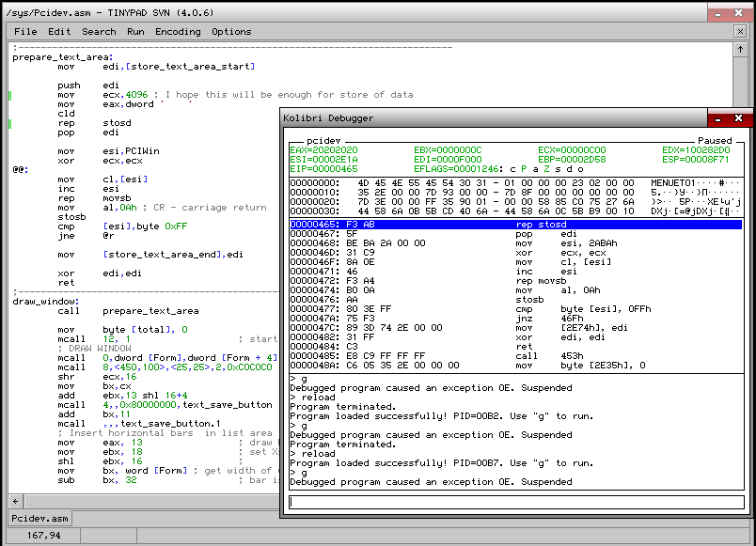Switch to the Pcidev.asm tab
This screenshot has width=756, height=546.
click(40, 519)
